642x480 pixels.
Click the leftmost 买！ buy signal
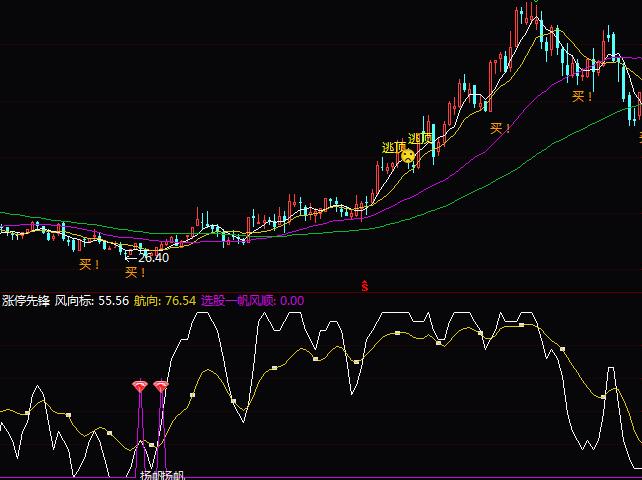90,265
